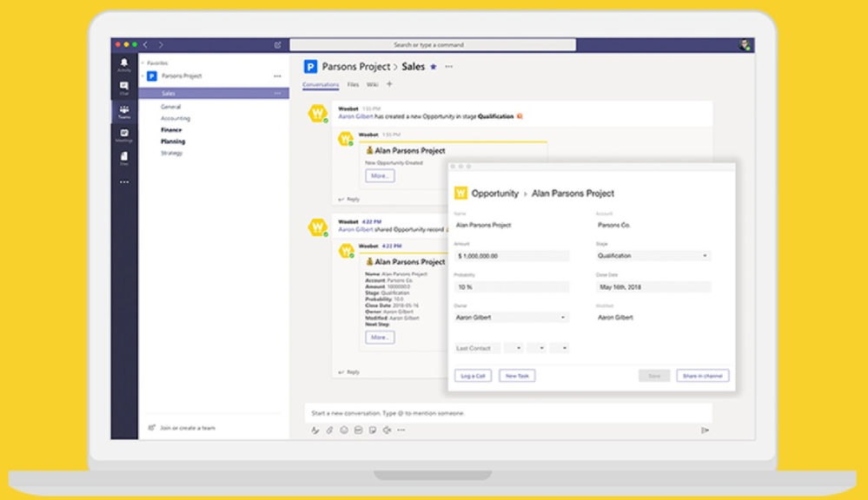Image resolution: width=868 pixels, height=500 pixels.
Task: Reply to the second Woobot thread
Action: point(349,372)
